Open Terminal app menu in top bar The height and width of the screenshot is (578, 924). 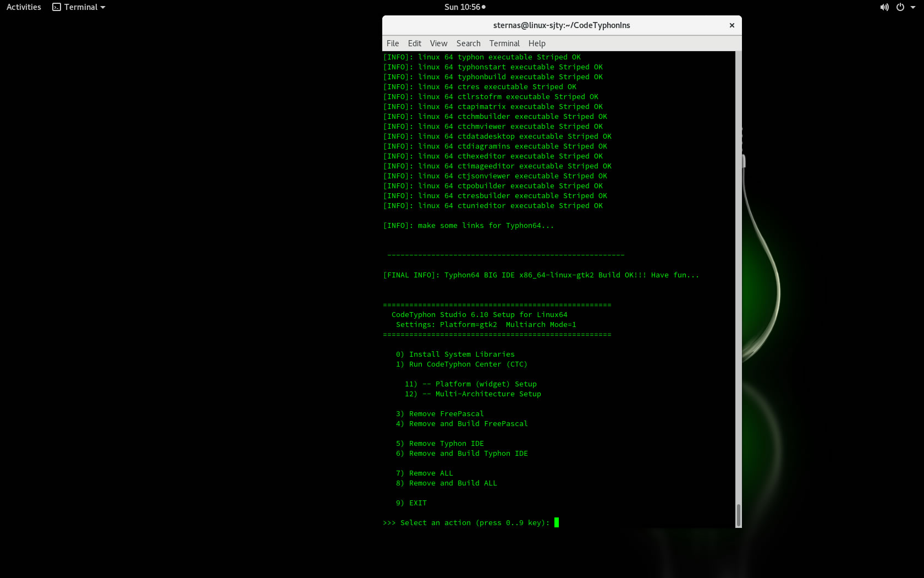click(x=79, y=7)
